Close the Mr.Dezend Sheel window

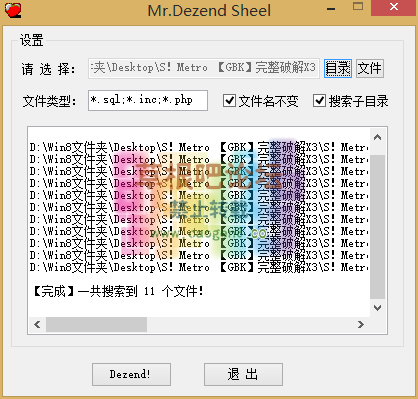pyautogui.click(x=394, y=7)
